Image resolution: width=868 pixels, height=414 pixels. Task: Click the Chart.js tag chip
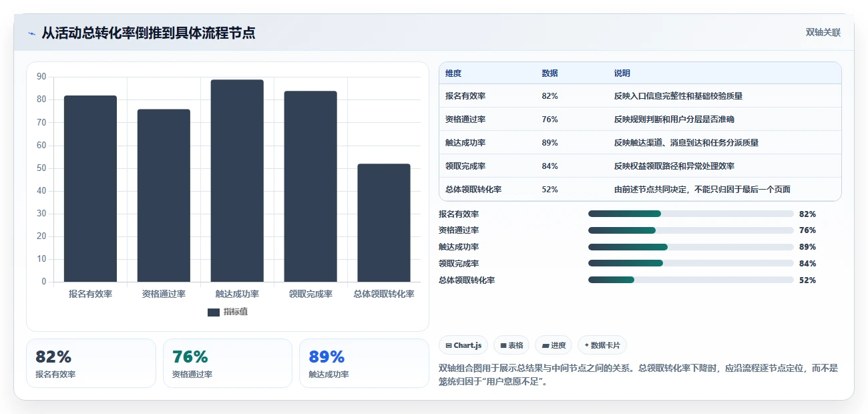(x=463, y=345)
